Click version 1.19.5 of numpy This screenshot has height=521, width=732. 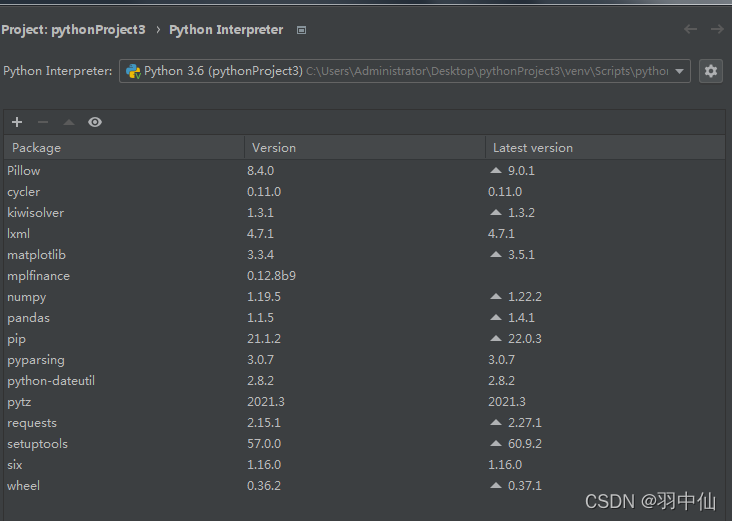coord(264,297)
